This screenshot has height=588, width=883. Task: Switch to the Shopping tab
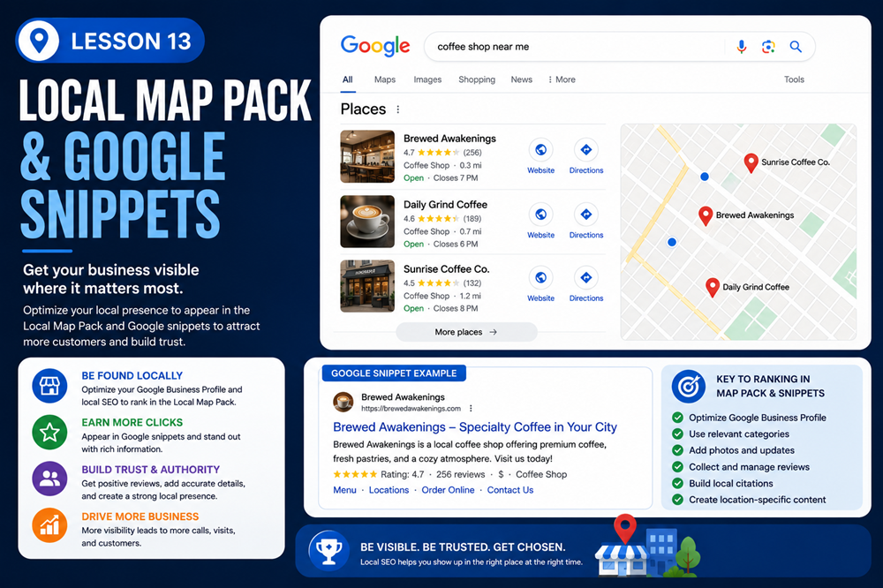point(477,79)
